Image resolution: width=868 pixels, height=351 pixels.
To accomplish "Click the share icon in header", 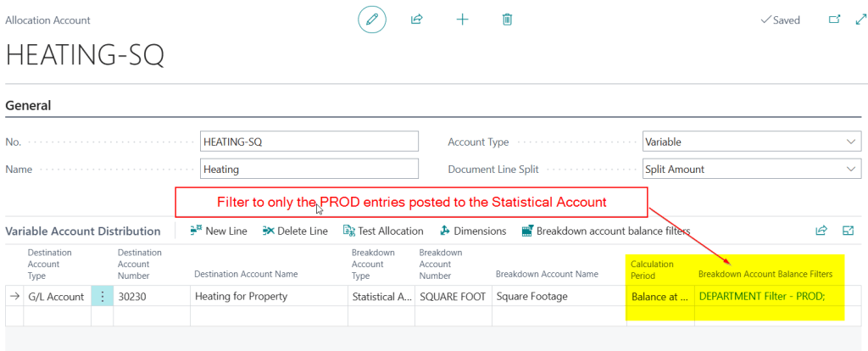I will pos(417,19).
